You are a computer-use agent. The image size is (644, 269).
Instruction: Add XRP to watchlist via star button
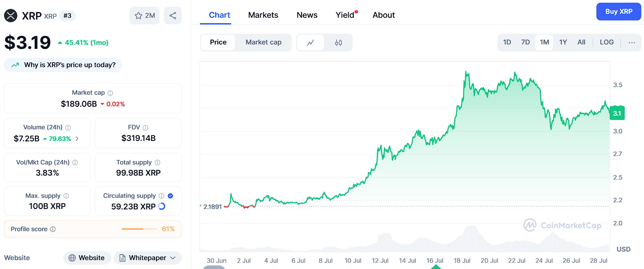click(144, 16)
